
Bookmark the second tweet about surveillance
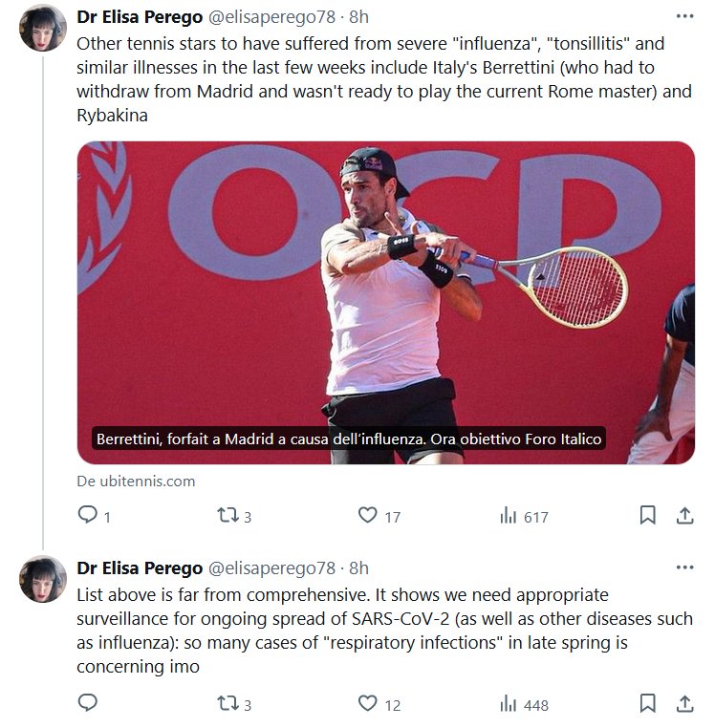pos(647,704)
